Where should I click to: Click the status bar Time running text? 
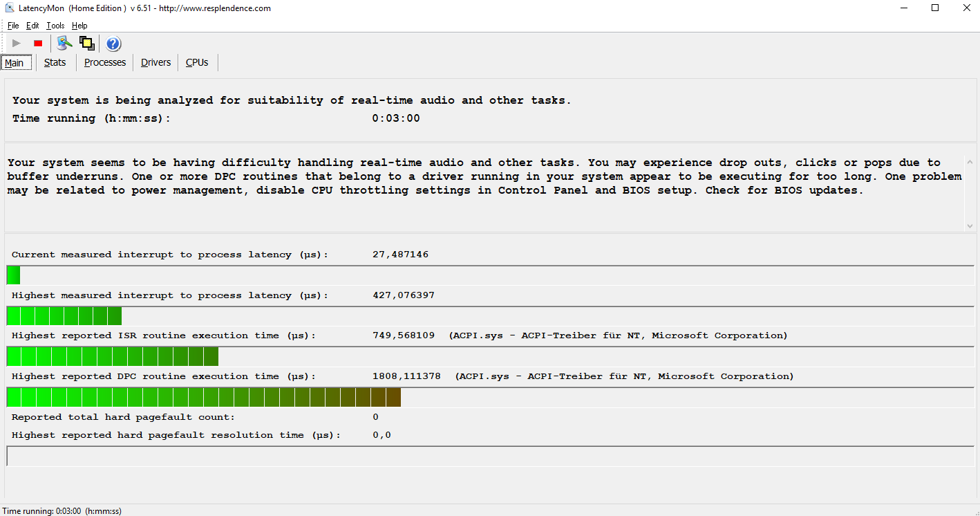(x=62, y=511)
